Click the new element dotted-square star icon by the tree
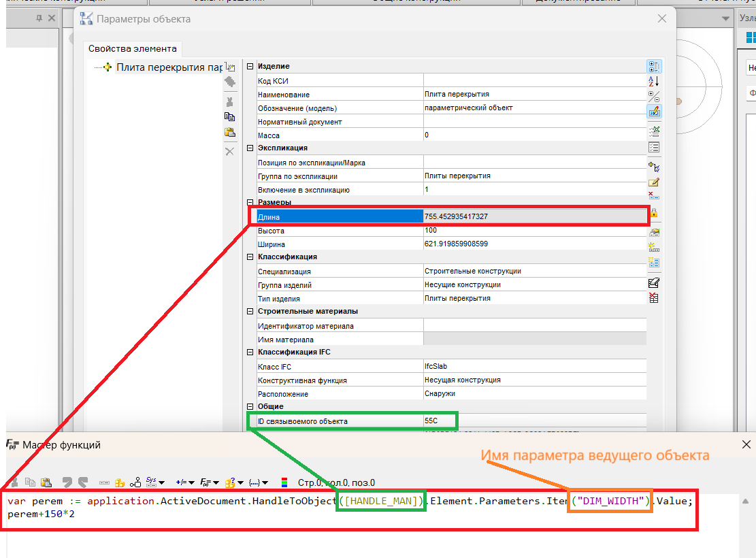This screenshot has height=558, width=756. 230,67
